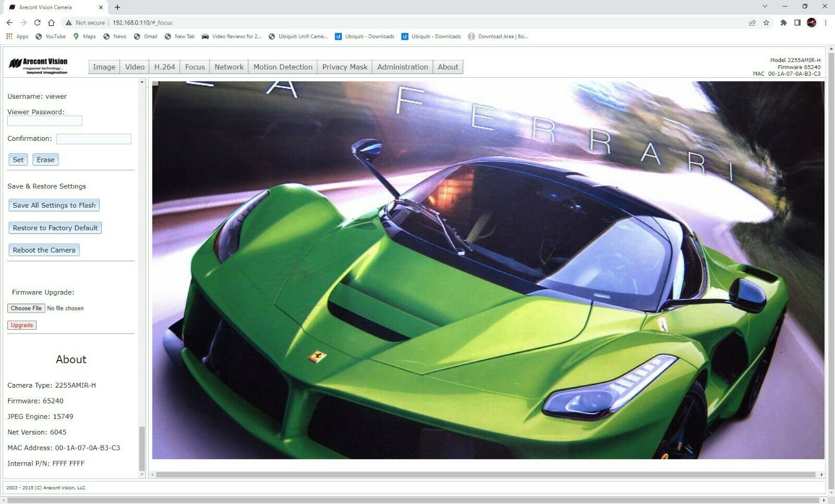Click the browser forward arrow
This screenshot has height=504, width=835.
pos(23,22)
